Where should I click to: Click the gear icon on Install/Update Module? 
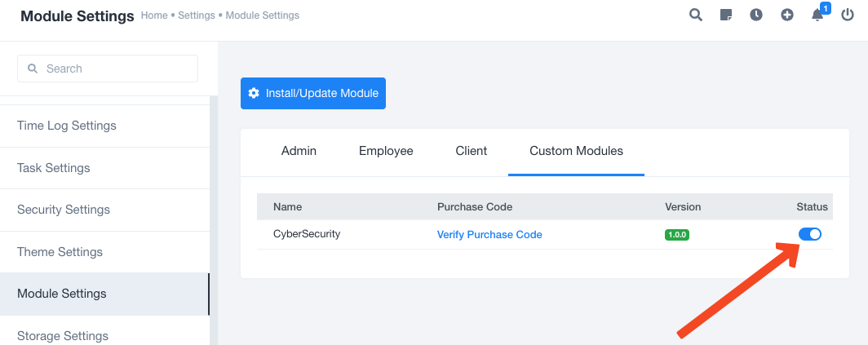(x=254, y=93)
